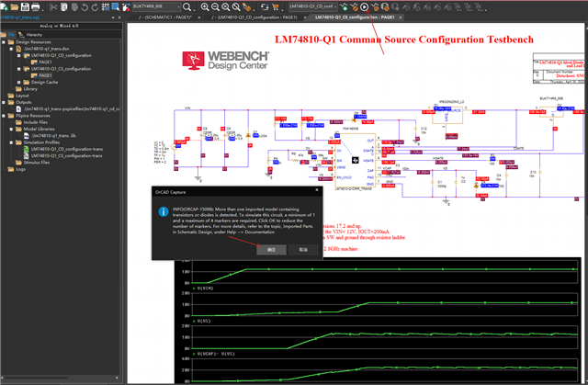Select the LM74810-Q1_CS_configuration-trans simulation profile
This screenshot has width=588, height=385.
coord(67,155)
